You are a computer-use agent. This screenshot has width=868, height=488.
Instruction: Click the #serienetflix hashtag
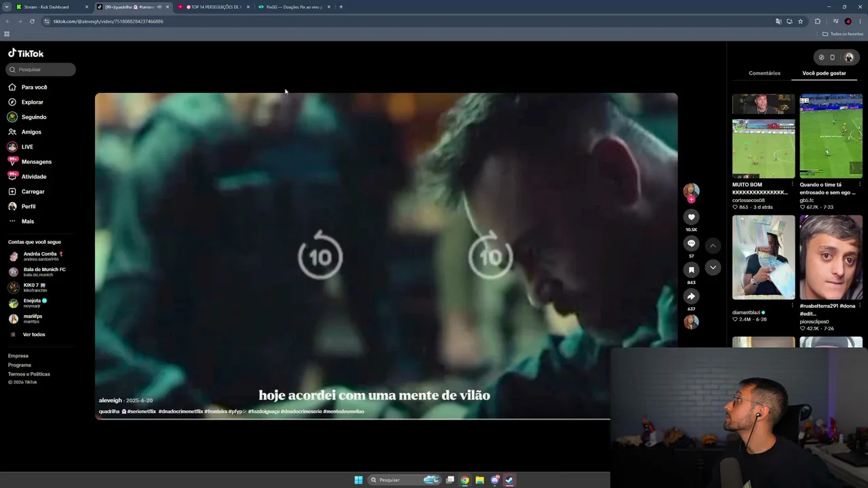pos(142,411)
